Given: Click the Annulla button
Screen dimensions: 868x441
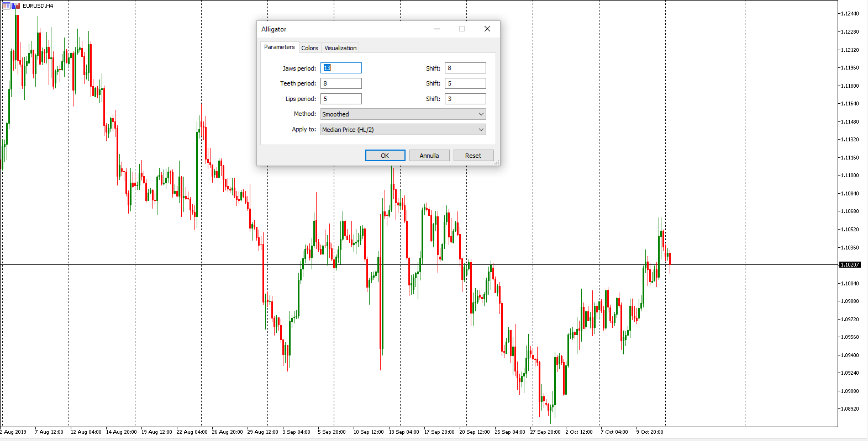Looking at the screenshot, I should pyautogui.click(x=429, y=156).
